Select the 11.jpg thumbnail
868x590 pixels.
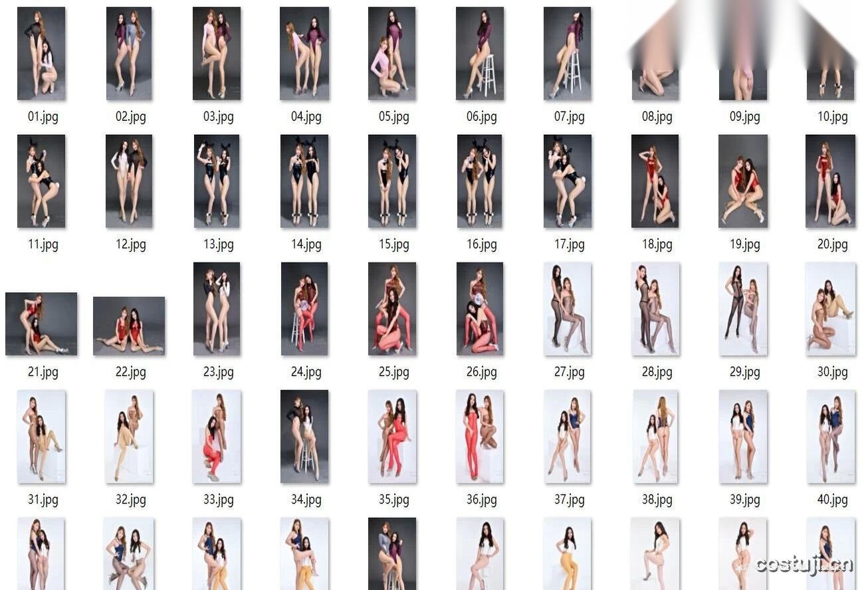41,181
